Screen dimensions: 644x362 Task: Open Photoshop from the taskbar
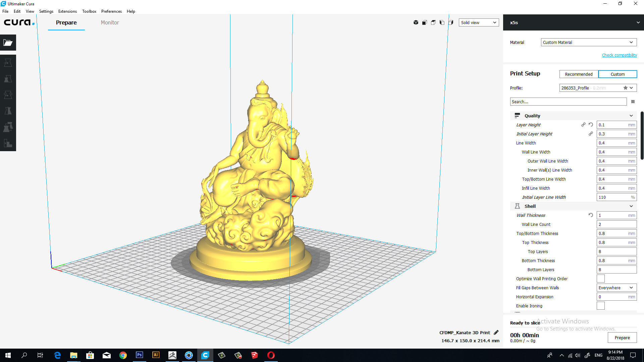tap(139, 355)
